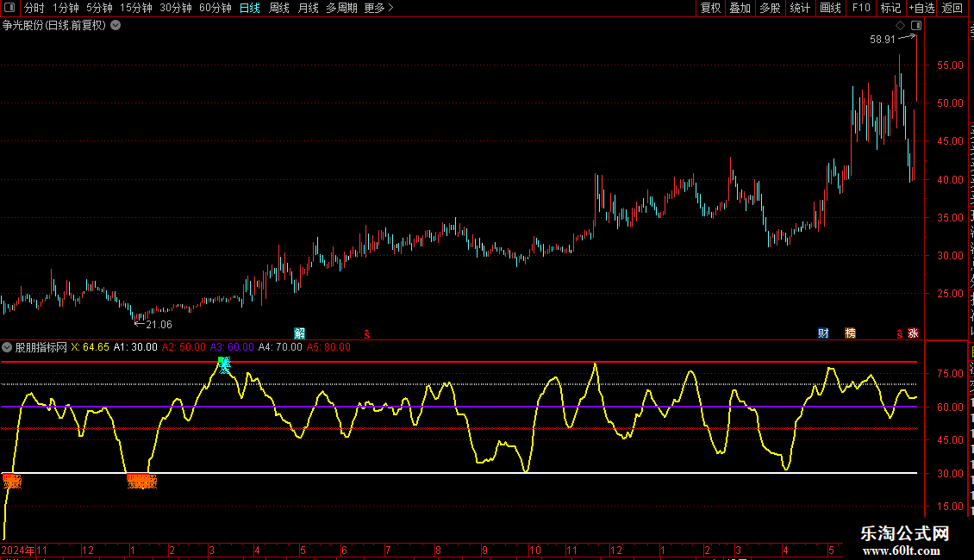Click the cyan sell signal marker at indicator peak
Image resolution: width=974 pixels, height=560 pixels.
[224, 364]
